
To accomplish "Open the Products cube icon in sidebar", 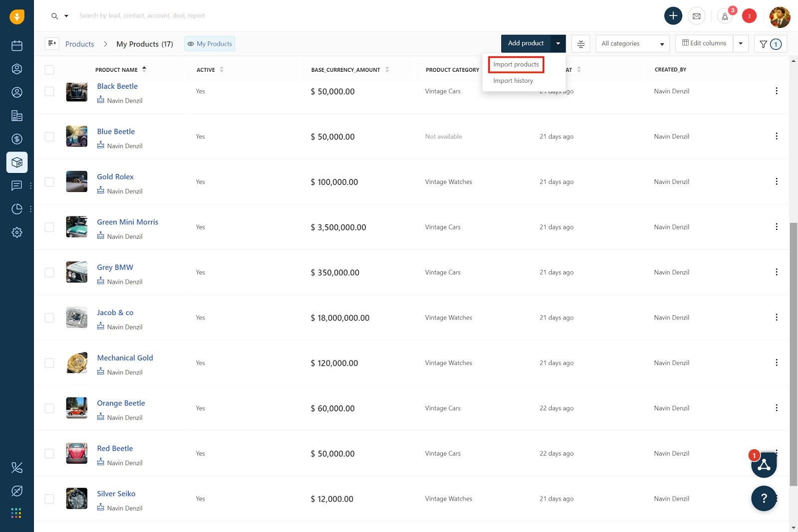I will coord(17,162).
